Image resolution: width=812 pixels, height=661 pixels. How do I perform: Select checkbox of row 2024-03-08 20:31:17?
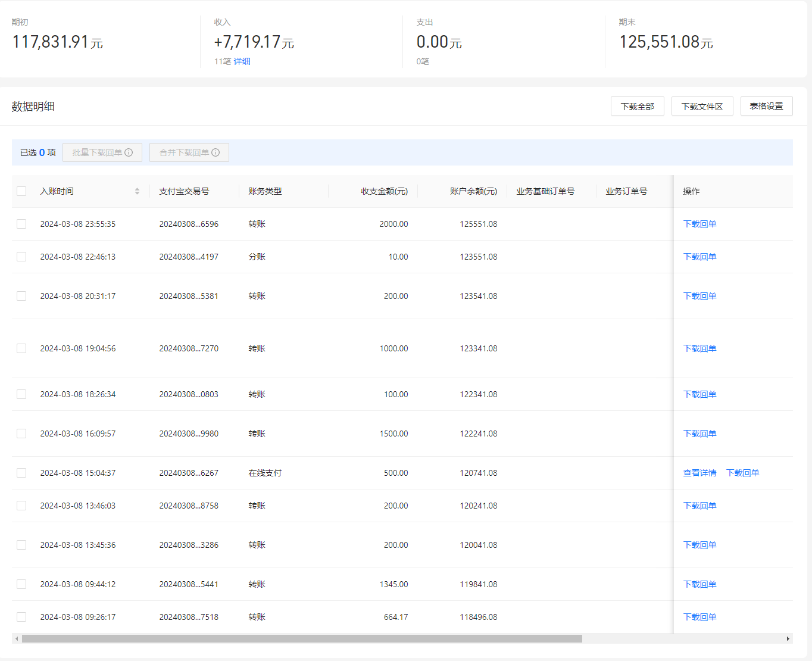(21, 296)
